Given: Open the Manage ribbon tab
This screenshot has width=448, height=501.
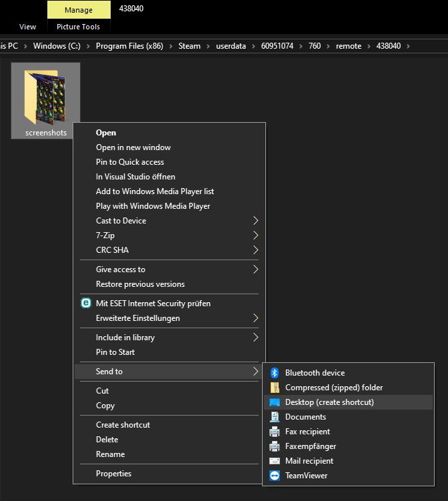Looking at the screenshot, I should pos(79,10).
